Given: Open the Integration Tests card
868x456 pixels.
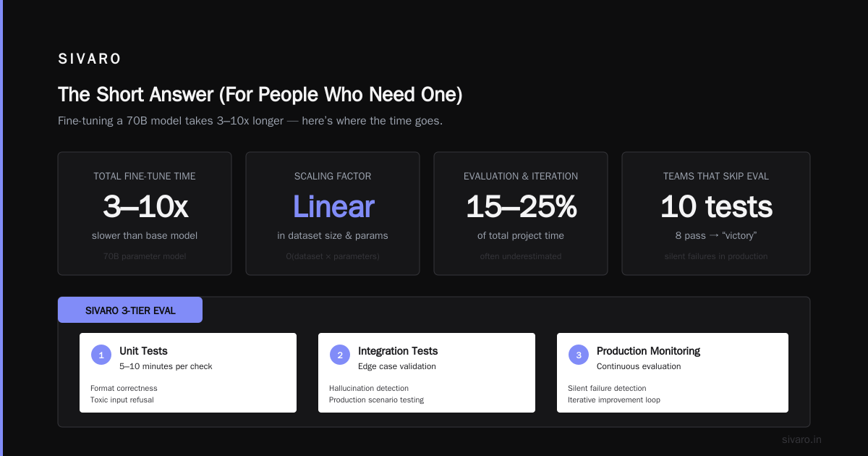Looking at the screenshot, I should 427,373.
